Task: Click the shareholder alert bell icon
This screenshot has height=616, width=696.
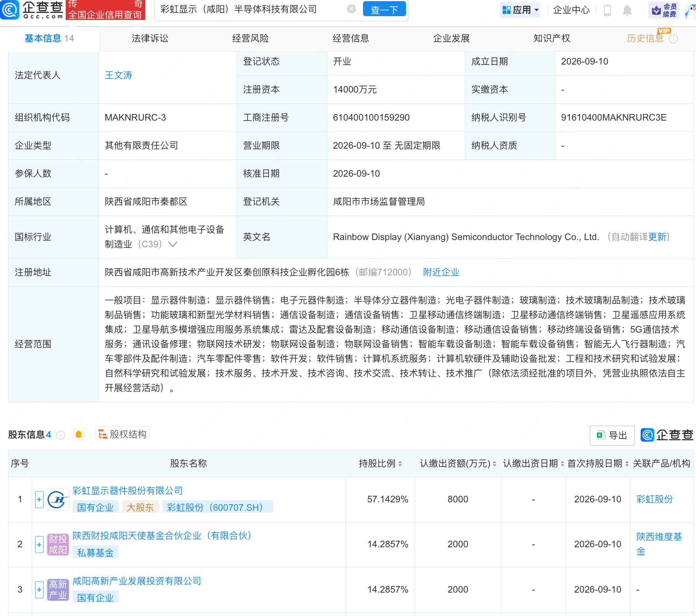Action: 79,434
